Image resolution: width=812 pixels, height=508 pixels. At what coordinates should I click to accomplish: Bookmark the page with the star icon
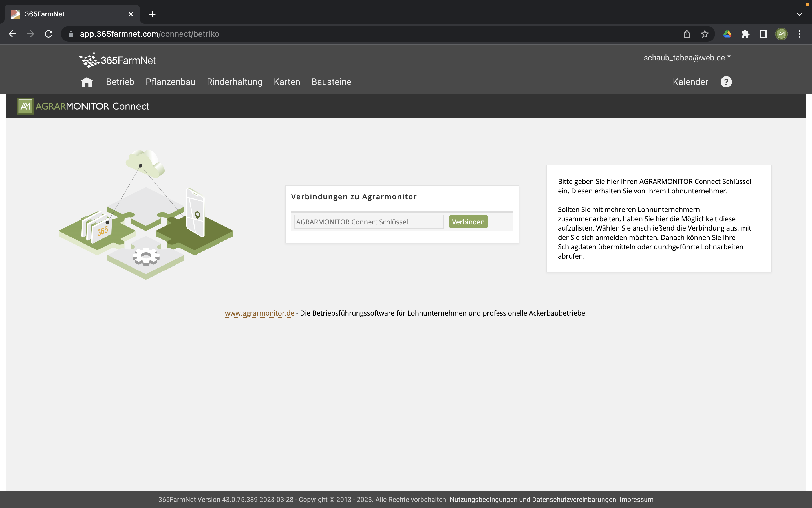(705, 34)
